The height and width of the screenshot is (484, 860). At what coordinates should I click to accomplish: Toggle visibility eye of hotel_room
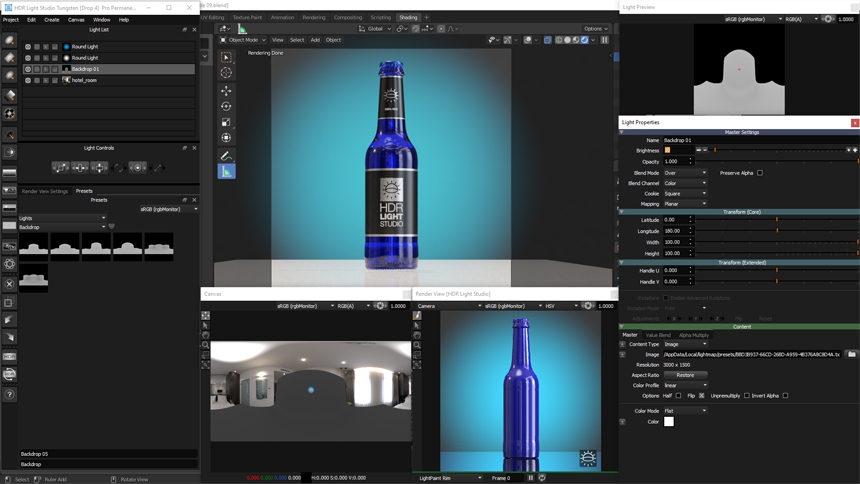coord(28,80)
